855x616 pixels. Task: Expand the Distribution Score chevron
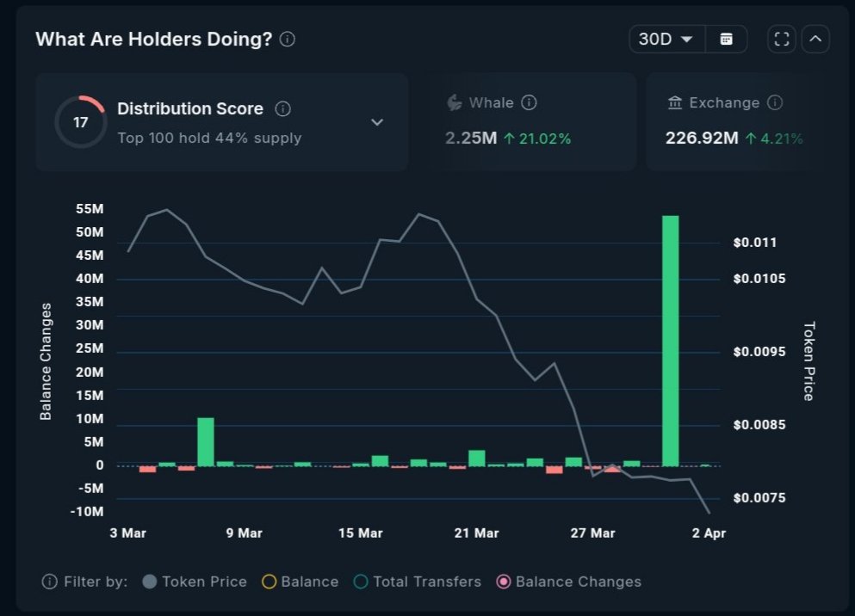(x=377, y=122)
